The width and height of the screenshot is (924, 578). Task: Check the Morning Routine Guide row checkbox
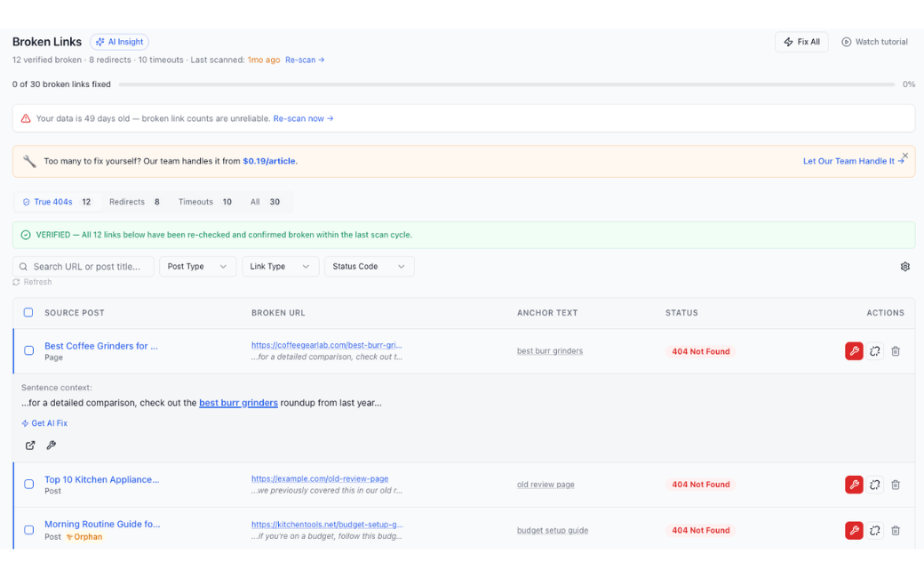pos(28,530)
